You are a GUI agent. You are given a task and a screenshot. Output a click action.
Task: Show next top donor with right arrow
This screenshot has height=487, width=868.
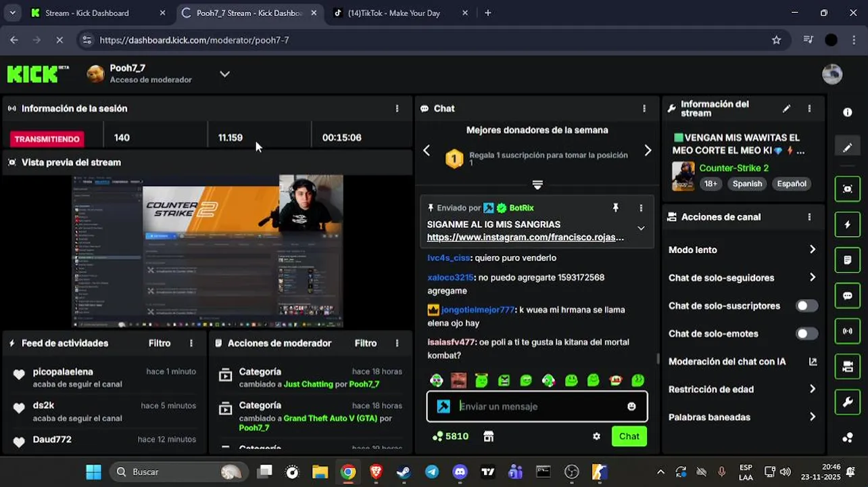[648, 150]
